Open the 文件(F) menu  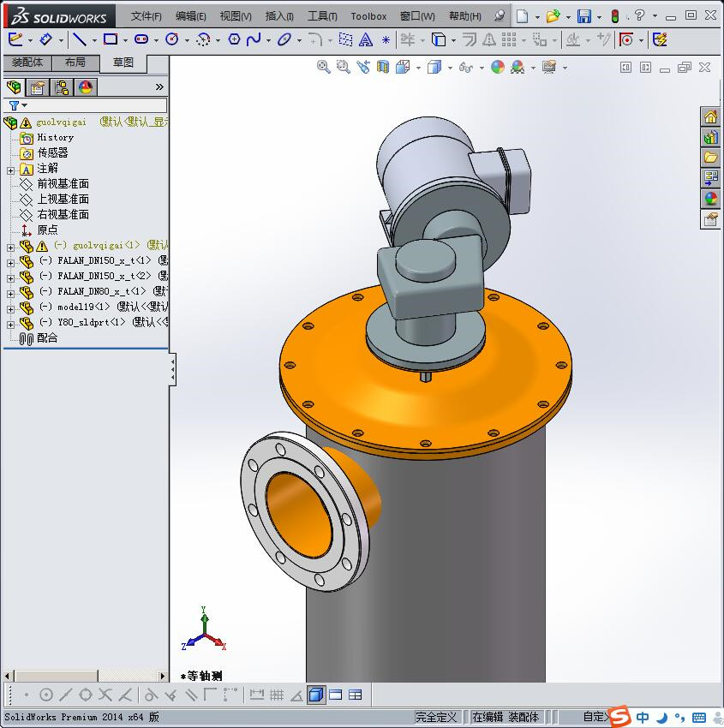(x=146, y=16)
